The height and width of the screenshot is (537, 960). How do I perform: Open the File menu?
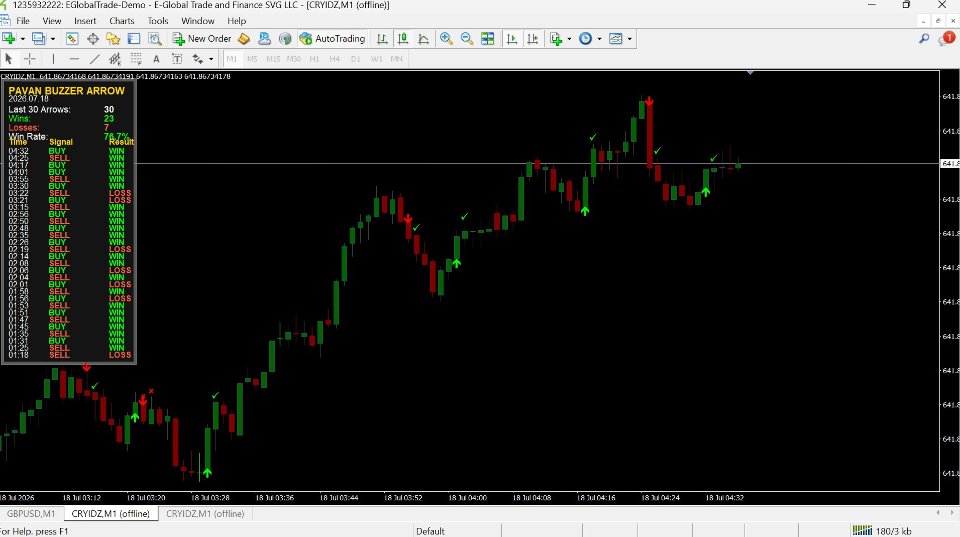[23, 21]
